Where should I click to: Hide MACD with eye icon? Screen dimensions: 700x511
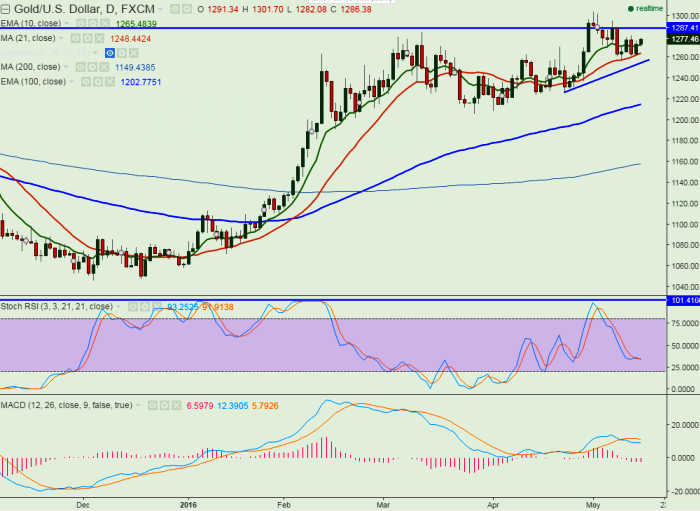[153, 406]
